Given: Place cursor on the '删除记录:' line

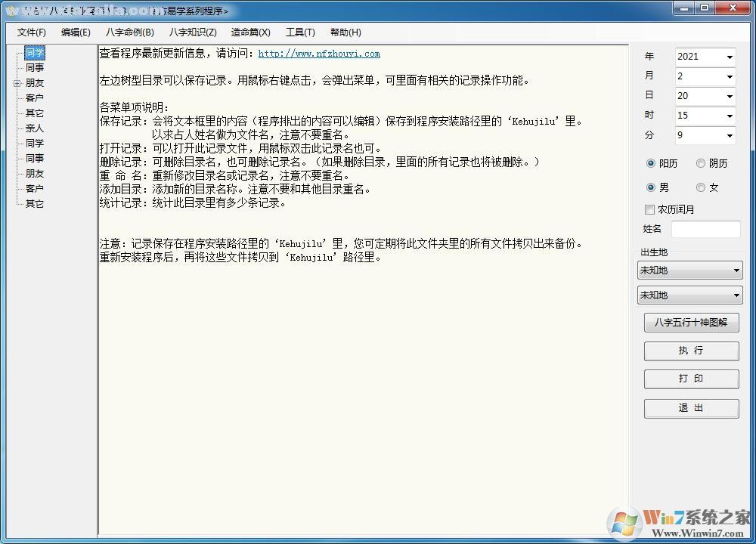Looking at the screenshot, I should pos(319,162).
